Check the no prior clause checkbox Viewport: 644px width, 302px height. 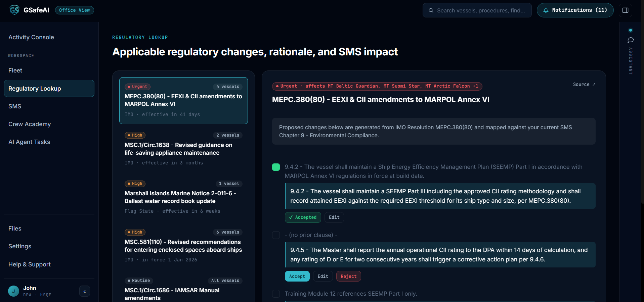(276, 235)
